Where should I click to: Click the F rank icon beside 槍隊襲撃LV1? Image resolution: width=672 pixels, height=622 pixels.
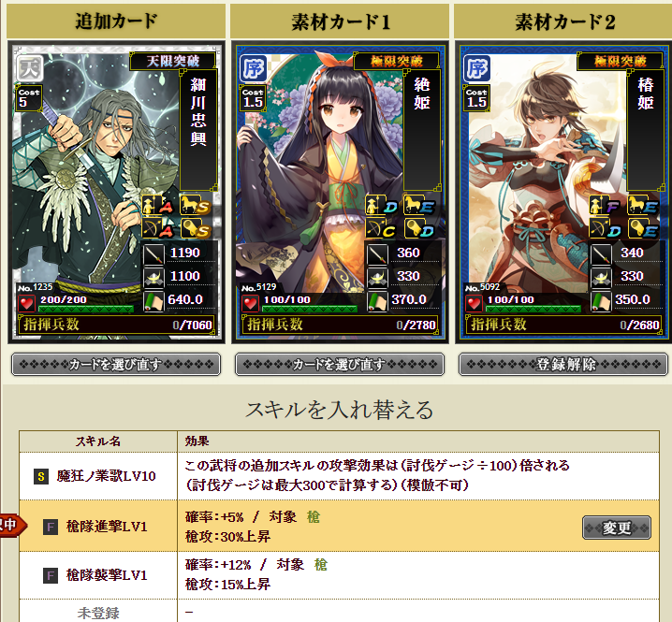click(x=51, y=575)
